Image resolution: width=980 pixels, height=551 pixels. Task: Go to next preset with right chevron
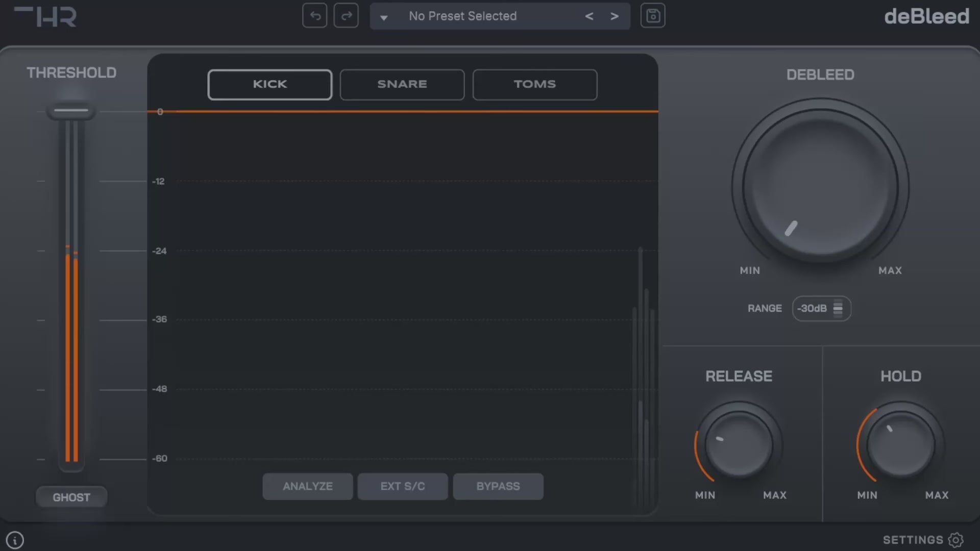click(x=615, y=16)
